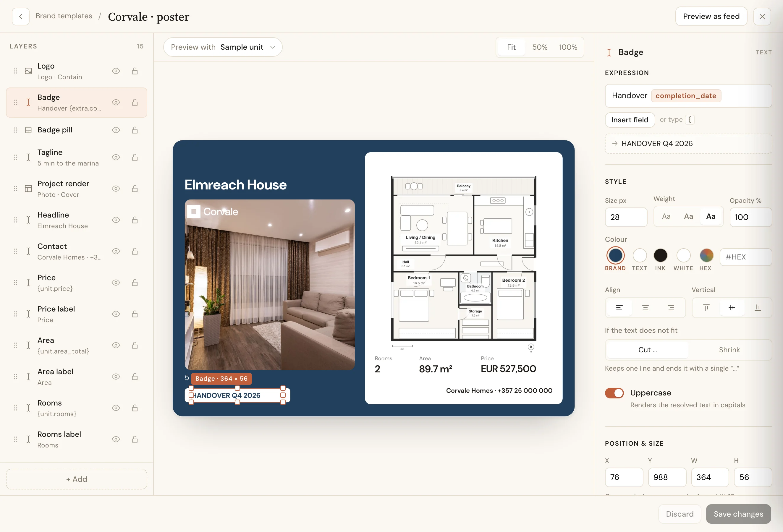
Task: Close the template editor
Action: click(x=762, y=17)
